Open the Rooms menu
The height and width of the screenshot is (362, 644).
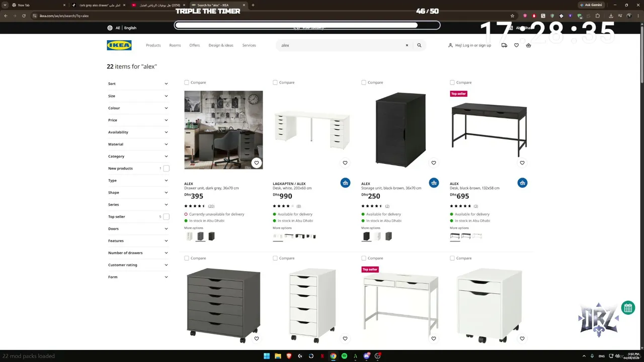tap(175, 45)
